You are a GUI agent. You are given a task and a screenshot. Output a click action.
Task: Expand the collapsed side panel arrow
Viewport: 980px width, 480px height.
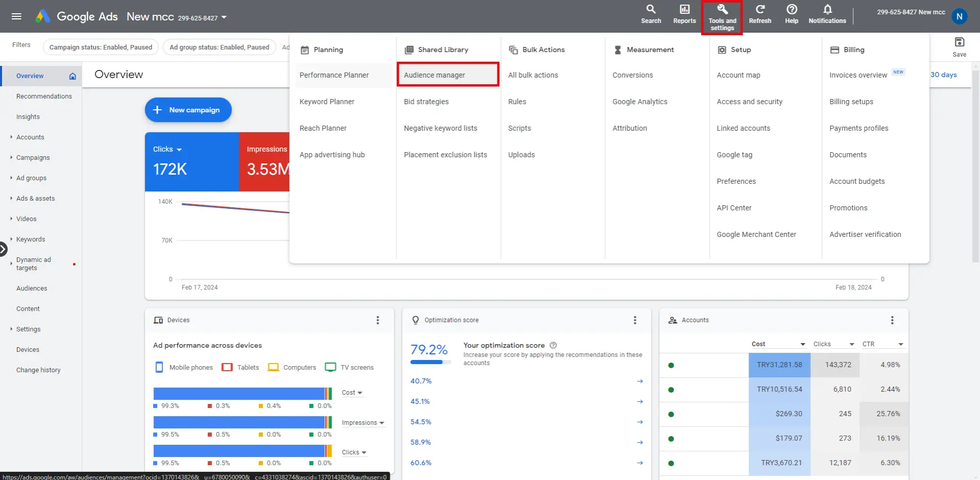point(3,249)
